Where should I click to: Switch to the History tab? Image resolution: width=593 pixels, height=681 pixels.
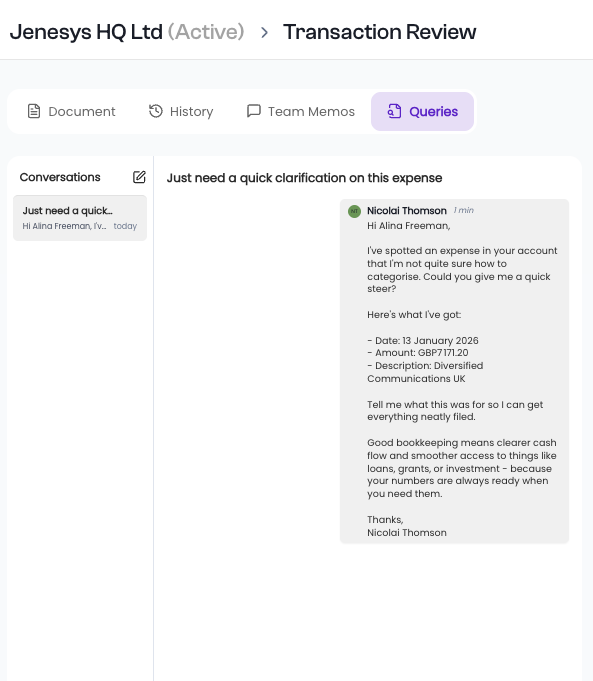pyautogui.click(x=181, y=112)
